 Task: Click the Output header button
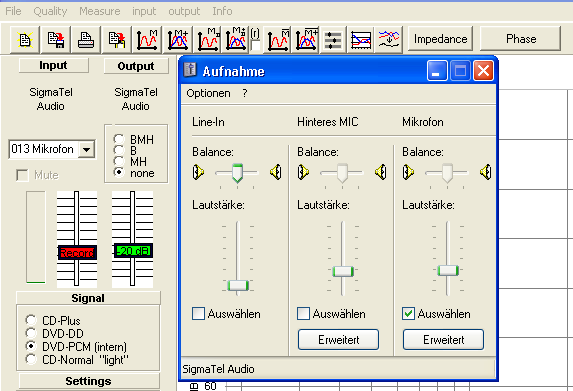coord(136,66)
